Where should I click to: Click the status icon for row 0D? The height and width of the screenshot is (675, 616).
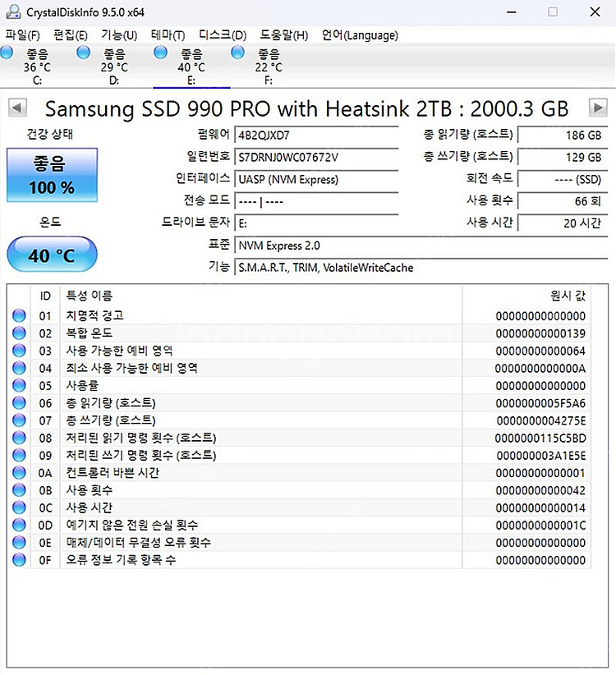pos(19,525)
